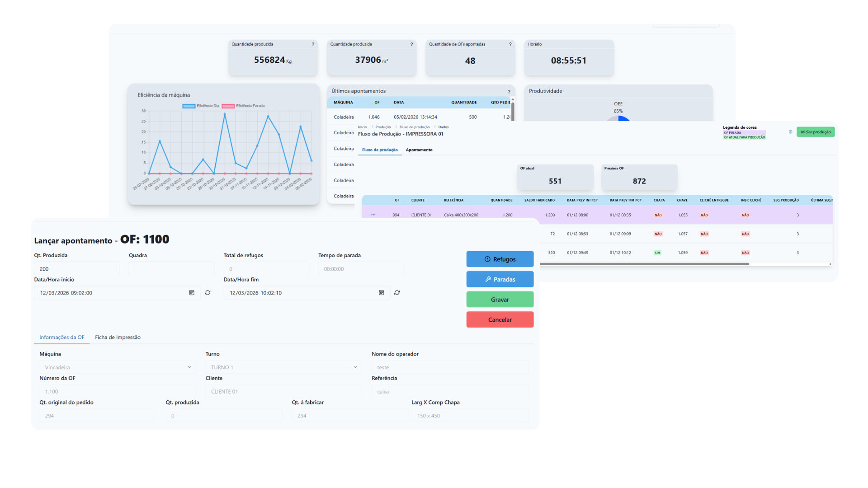
Task: Open the Apontamento tab
Action: (x=419, y=150)
